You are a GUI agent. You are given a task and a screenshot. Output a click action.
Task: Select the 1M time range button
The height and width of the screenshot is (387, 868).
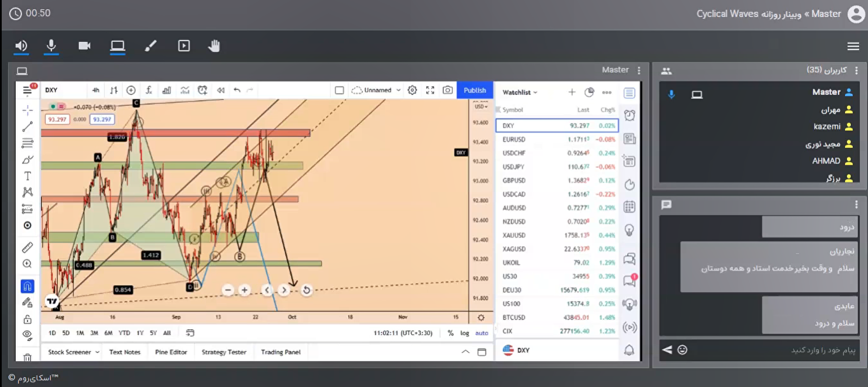click(x=80, y=333)
